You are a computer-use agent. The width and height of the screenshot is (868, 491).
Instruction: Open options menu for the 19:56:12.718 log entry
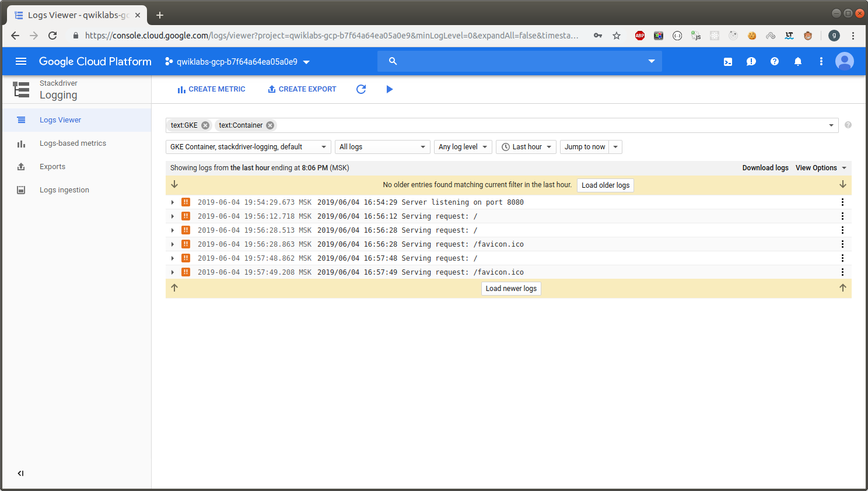842,216
